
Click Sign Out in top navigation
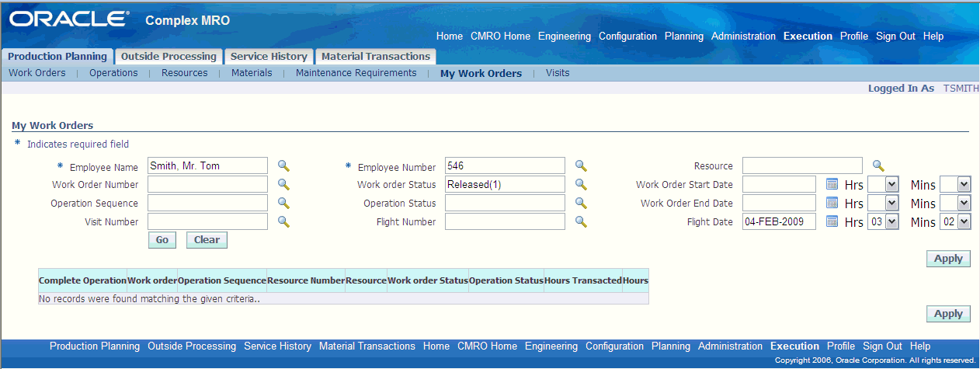tap(895, 36)
